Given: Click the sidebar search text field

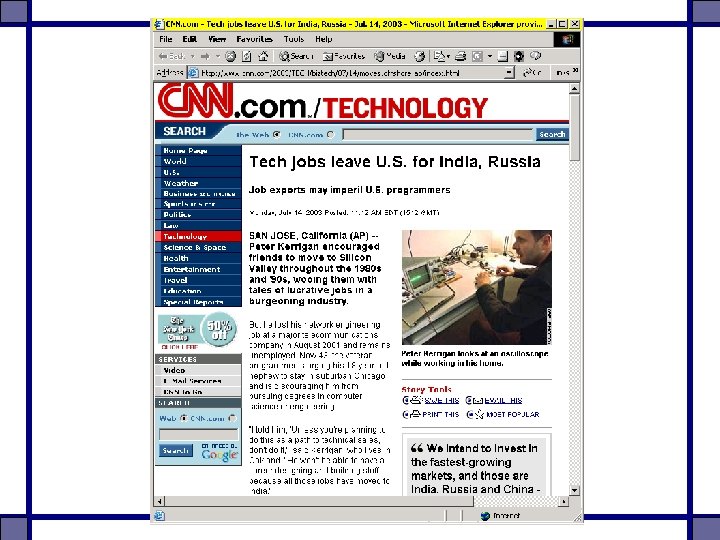Looking at the screenshot, I should 198,434.
